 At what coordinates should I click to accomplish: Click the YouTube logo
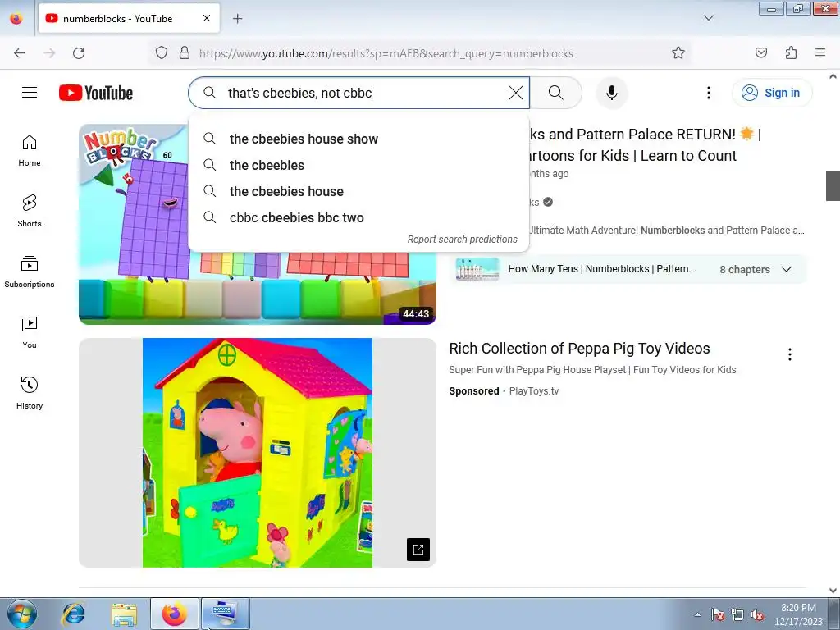click(x=96, y=93)
